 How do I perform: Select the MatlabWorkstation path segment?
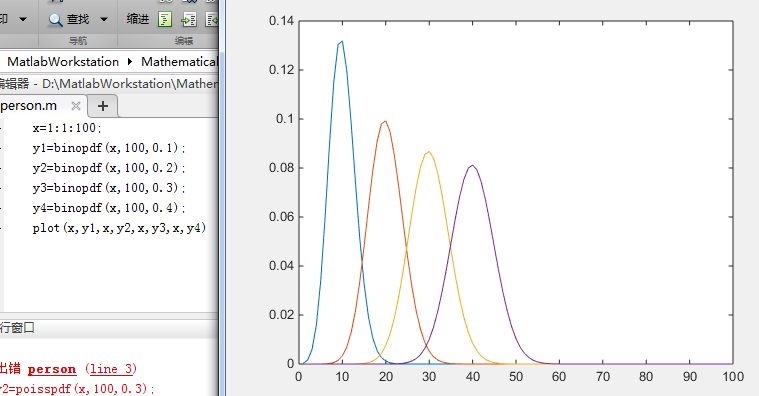click(x=63, y=62)
